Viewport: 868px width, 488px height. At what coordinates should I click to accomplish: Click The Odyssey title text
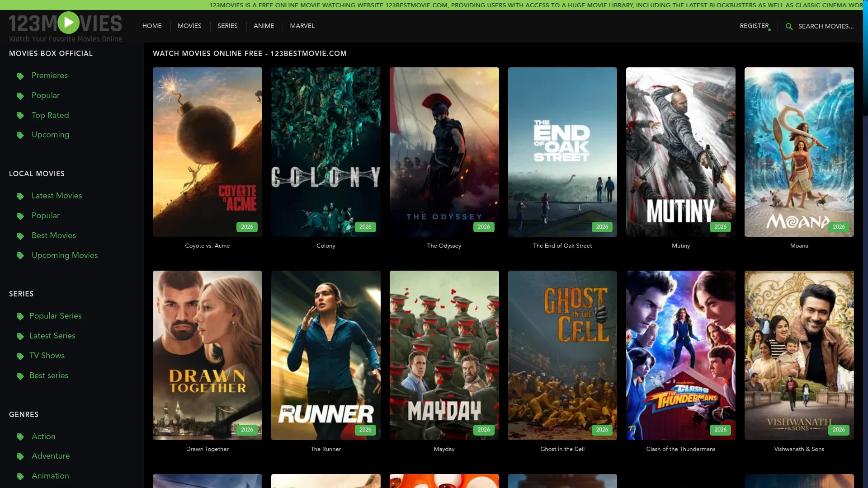click(444, 246)
